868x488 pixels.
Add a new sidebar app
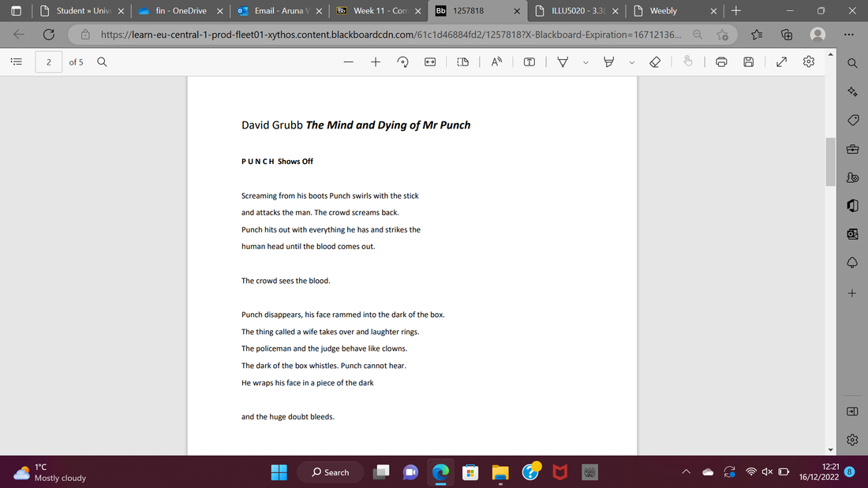pos(852,293)
